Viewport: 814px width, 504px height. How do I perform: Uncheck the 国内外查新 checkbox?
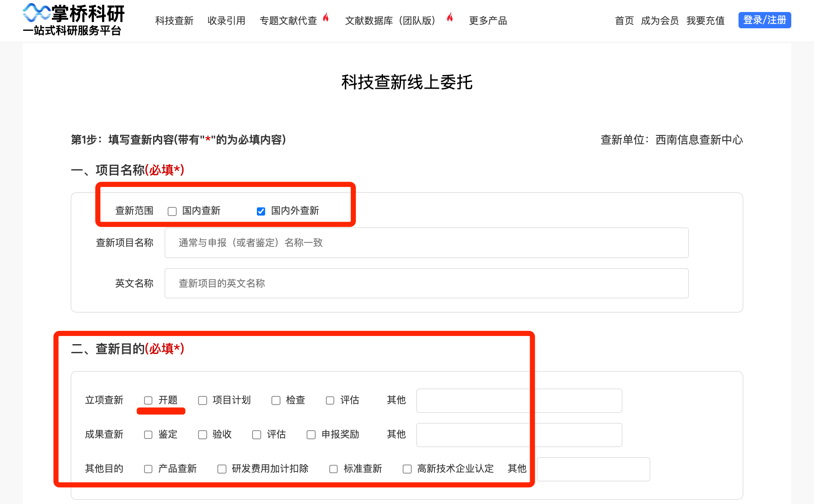261,211
